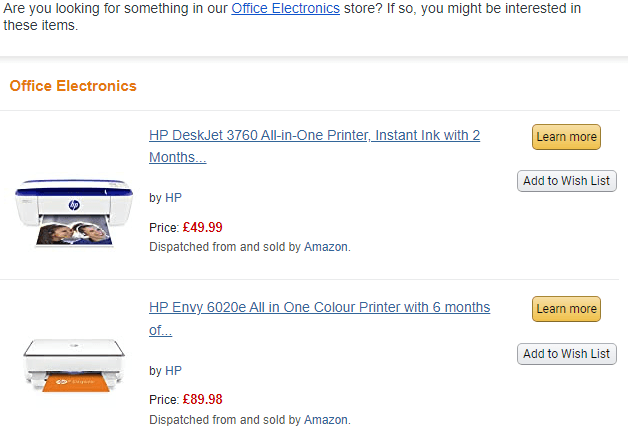Click "by HP" under the Envy 6020e title
This screenshot has height=448, width=628.
[x=165, y=371]
